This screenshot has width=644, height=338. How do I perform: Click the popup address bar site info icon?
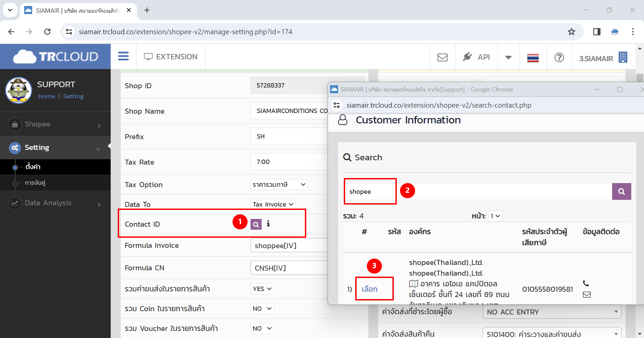tap(336, 105)
